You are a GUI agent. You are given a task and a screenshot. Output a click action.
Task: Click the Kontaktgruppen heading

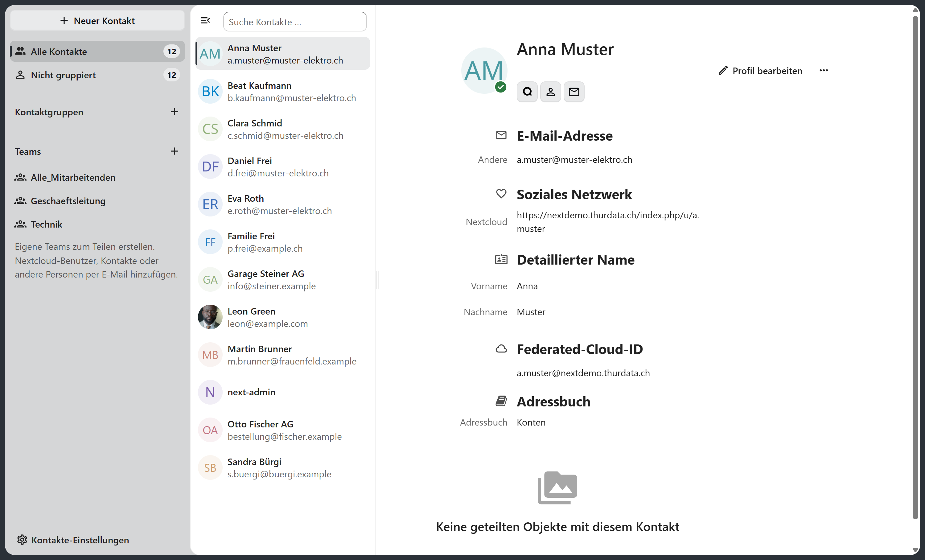pos(49,112)
